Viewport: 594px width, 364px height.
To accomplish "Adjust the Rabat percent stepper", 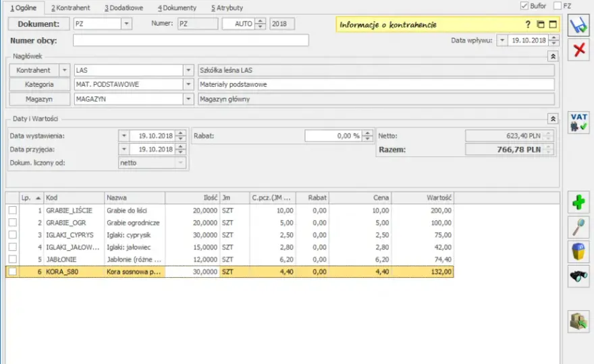I will pos(367,136).
